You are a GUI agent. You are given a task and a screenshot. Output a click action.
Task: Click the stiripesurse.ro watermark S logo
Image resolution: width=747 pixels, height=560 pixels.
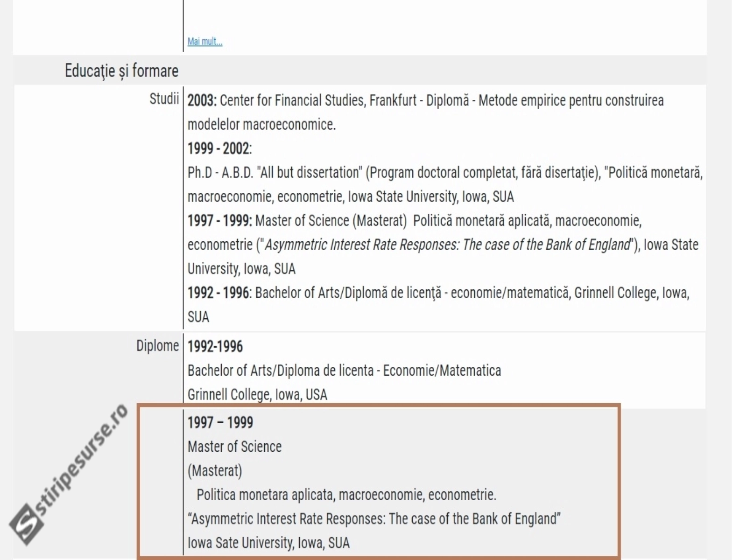(x=27, y=526)
